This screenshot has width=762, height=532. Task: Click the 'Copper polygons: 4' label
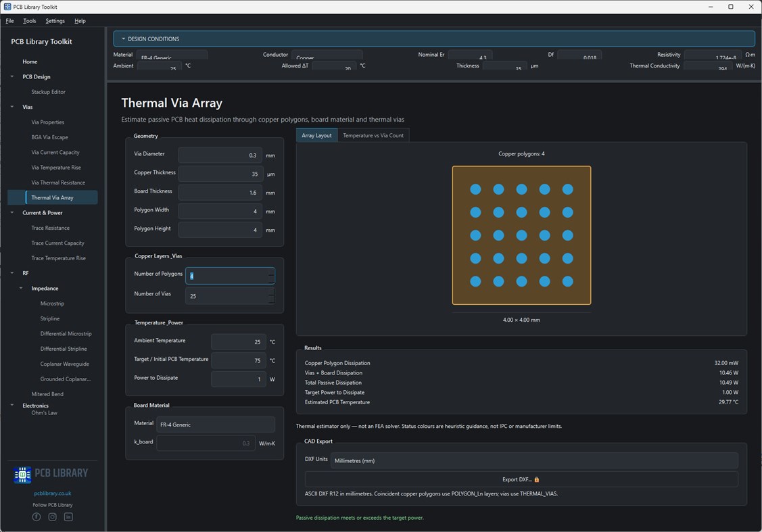pos(521,153)
